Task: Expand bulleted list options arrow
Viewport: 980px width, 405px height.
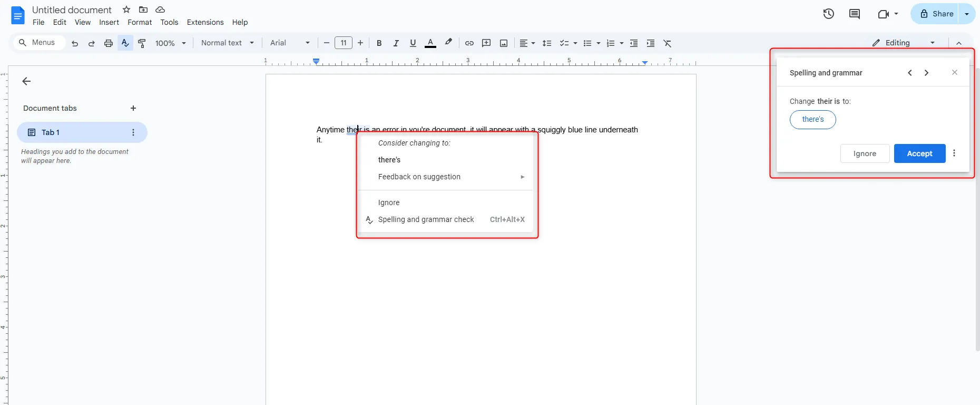Action: pyautogui.click(x=599, y=43)
